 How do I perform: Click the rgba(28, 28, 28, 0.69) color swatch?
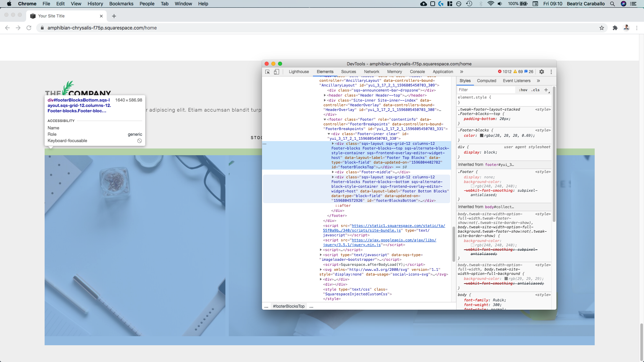(482, 136)
